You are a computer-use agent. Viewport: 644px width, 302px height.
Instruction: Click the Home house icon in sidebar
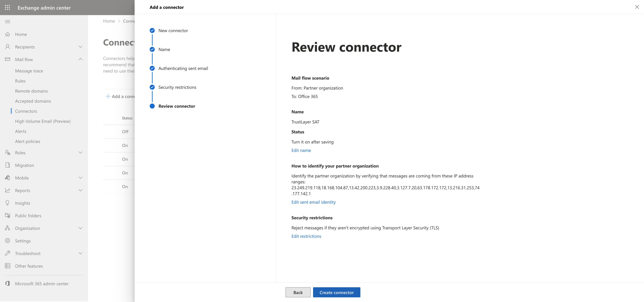8,34
